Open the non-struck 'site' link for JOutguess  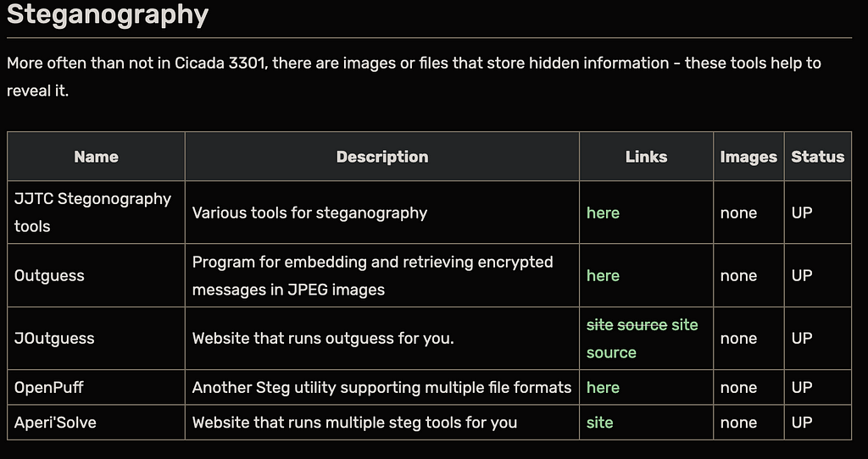[x=685, y=324]
